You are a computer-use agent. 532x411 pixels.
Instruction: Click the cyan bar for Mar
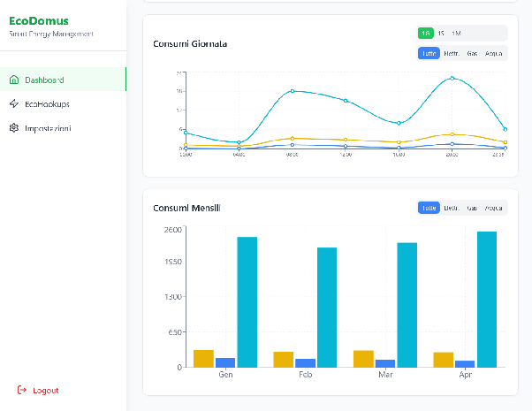407,305
